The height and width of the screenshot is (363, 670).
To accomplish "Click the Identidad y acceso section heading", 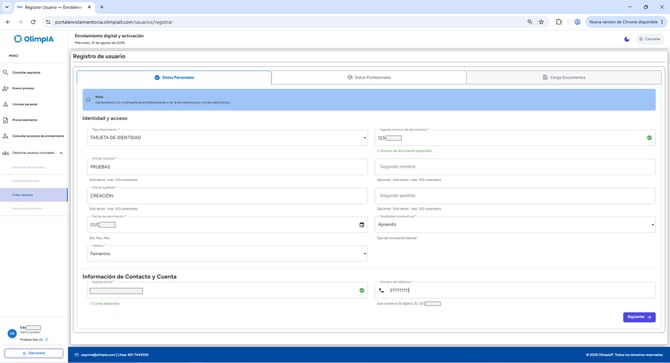I will click(105, 118).
